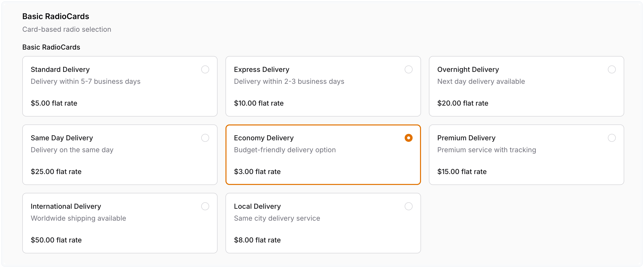Click Next day delivery available description
Image resolution: width=644 pixels, height=268 pixels.
coord(481,81)
